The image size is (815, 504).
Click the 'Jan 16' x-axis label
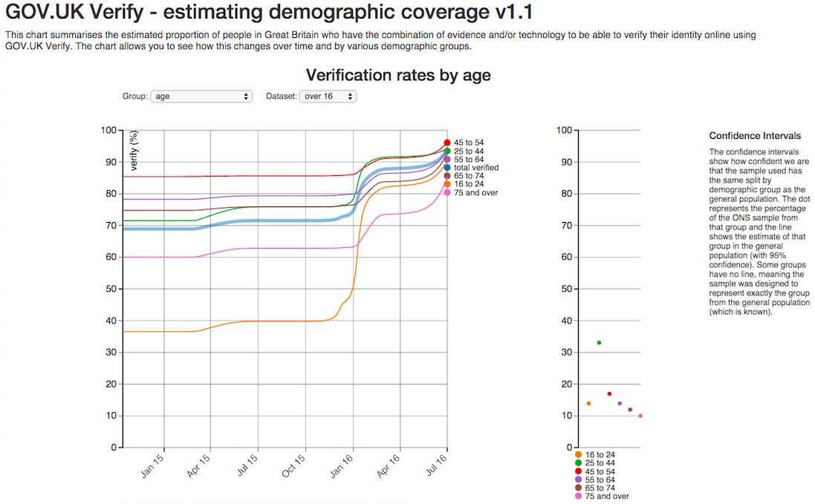tap(342, 465)
